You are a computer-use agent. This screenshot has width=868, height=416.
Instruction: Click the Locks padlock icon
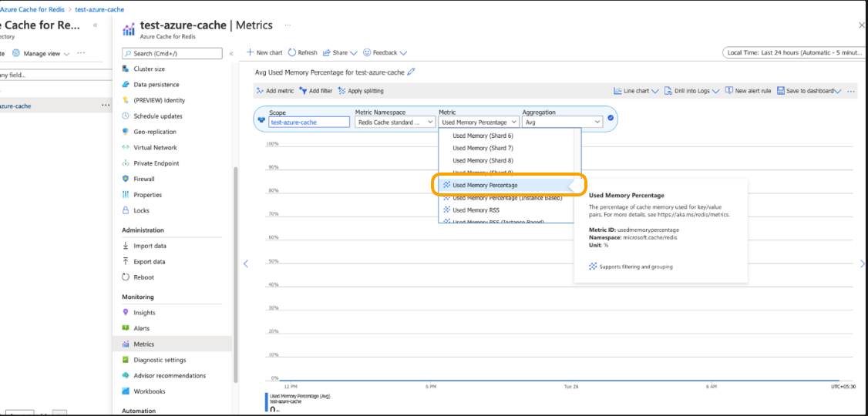pos(125,210)
